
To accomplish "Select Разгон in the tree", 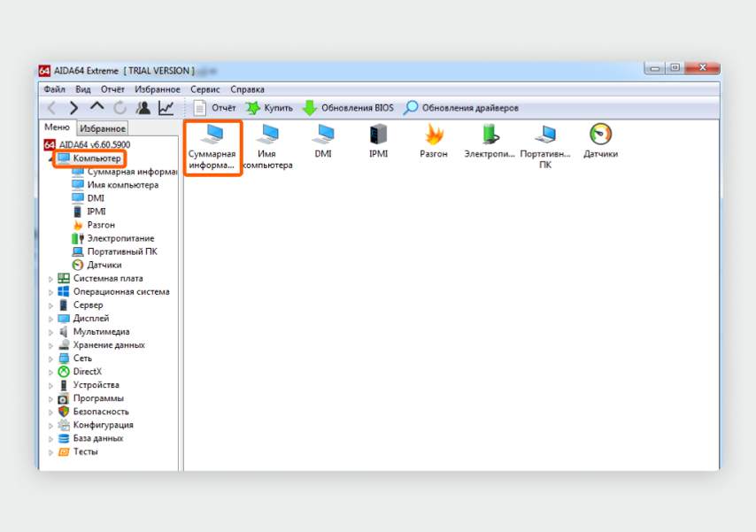I will (x=94, y=225).
